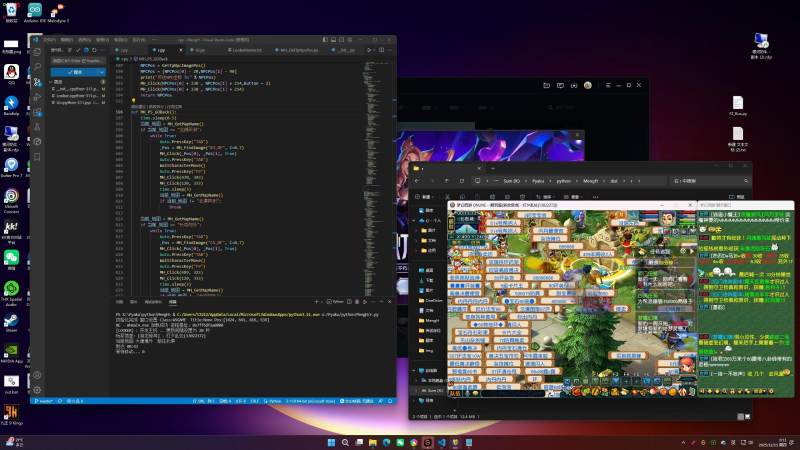Collapse the Changes section in source control
The image size is (800, 450).
coord(52,82)
